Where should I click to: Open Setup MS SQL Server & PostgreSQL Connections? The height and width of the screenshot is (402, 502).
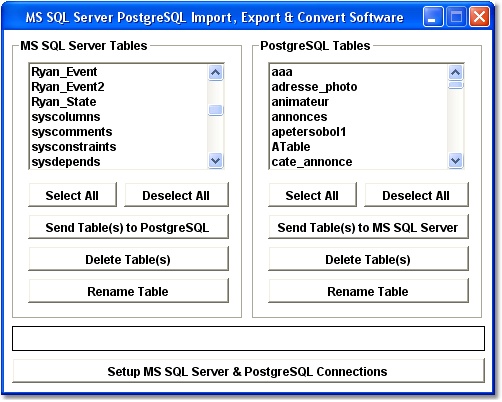click(248, 371)
